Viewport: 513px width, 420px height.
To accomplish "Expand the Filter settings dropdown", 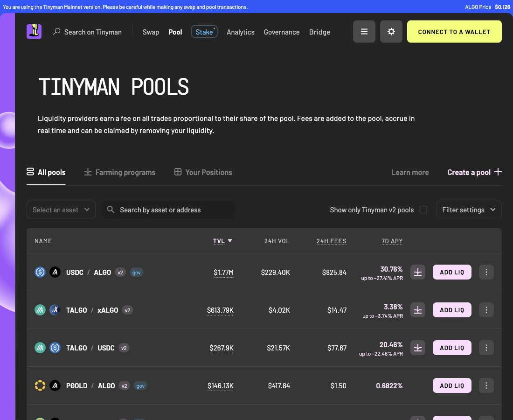I will tap(469, 210).
